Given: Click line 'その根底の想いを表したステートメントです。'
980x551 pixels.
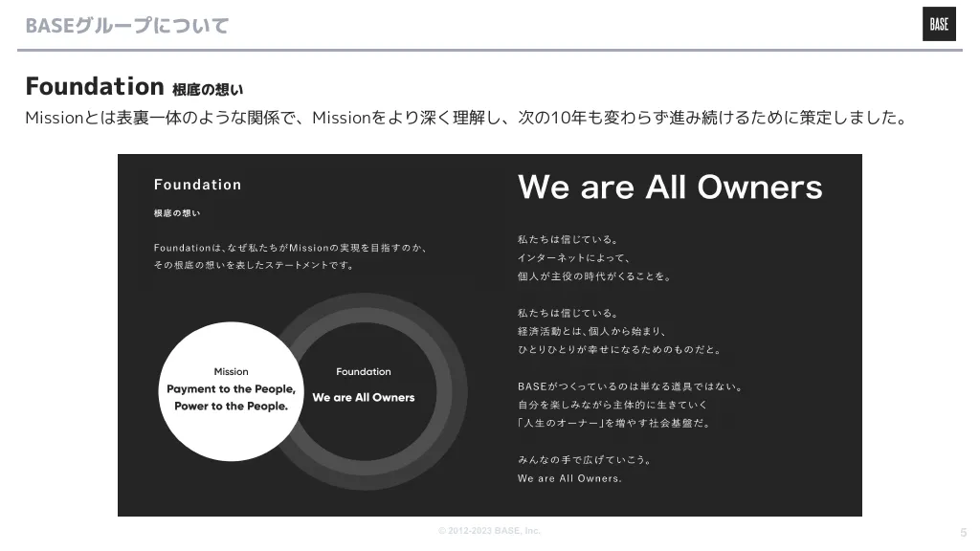Looking at the screenshot, I should click(x=255, y=265).
